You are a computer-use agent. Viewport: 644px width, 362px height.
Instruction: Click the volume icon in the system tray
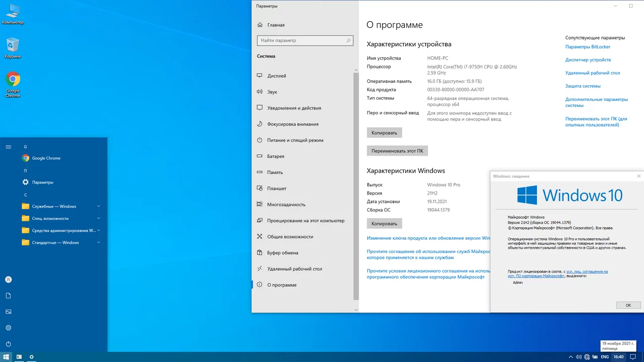[578, 357]
